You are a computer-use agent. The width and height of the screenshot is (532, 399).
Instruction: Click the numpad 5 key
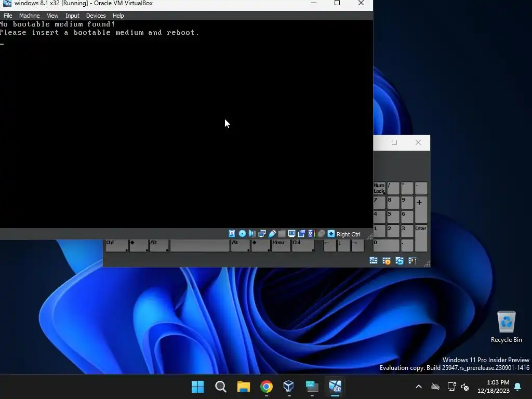[393, 217]
